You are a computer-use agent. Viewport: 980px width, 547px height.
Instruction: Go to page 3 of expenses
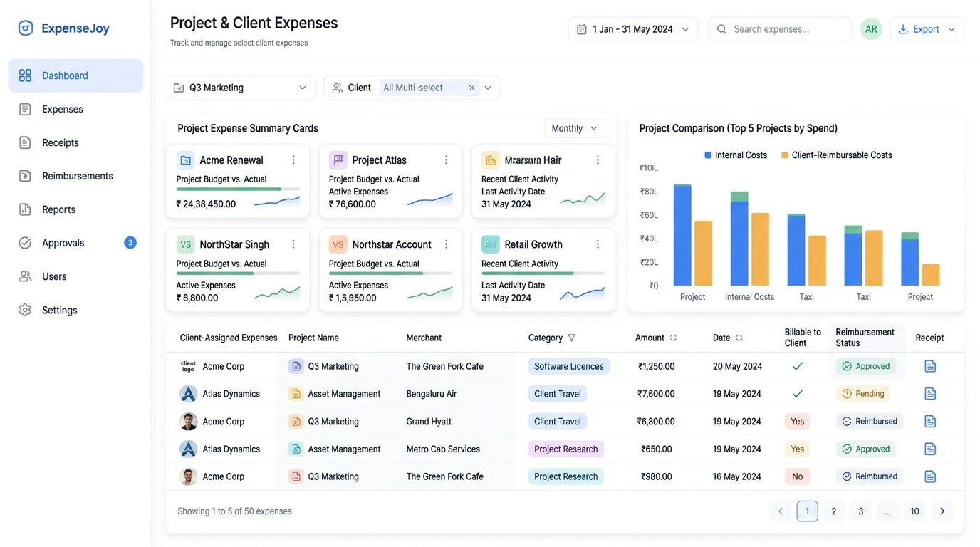pos(861,511)
